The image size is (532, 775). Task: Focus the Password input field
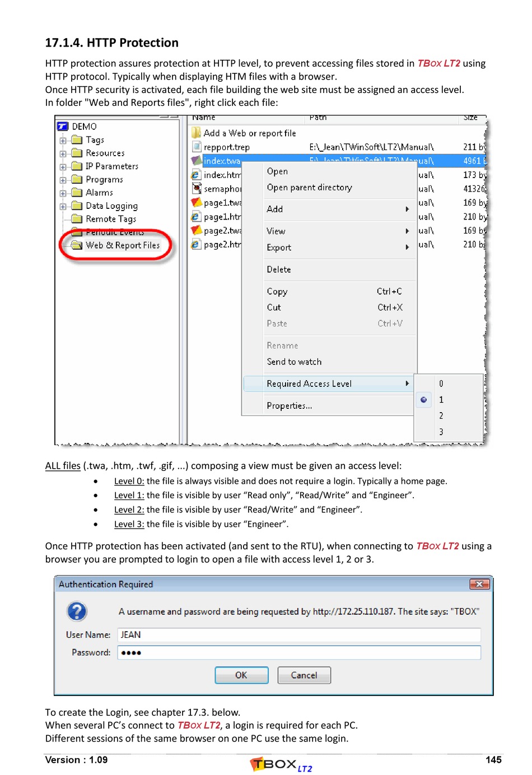(299, 652)
